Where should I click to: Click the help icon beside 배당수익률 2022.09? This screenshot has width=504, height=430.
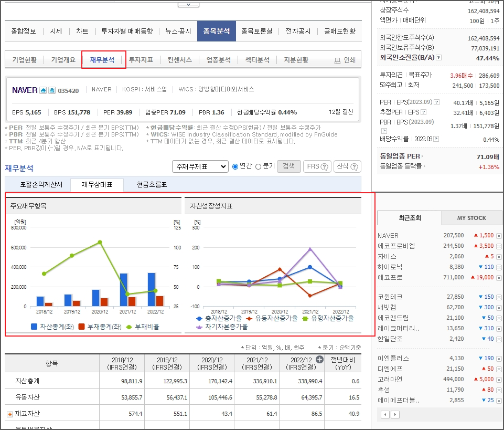coord(436,139)
